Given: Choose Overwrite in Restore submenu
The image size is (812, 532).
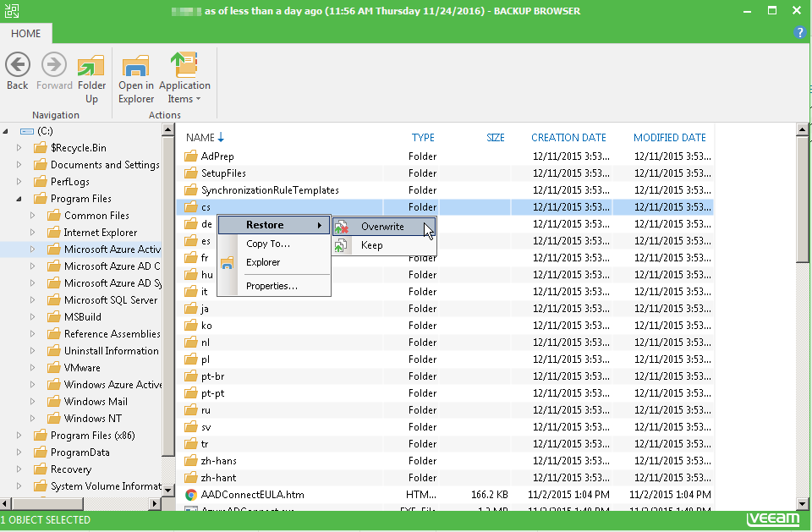Looking at the screenshot, I should (x=384, y=227).
